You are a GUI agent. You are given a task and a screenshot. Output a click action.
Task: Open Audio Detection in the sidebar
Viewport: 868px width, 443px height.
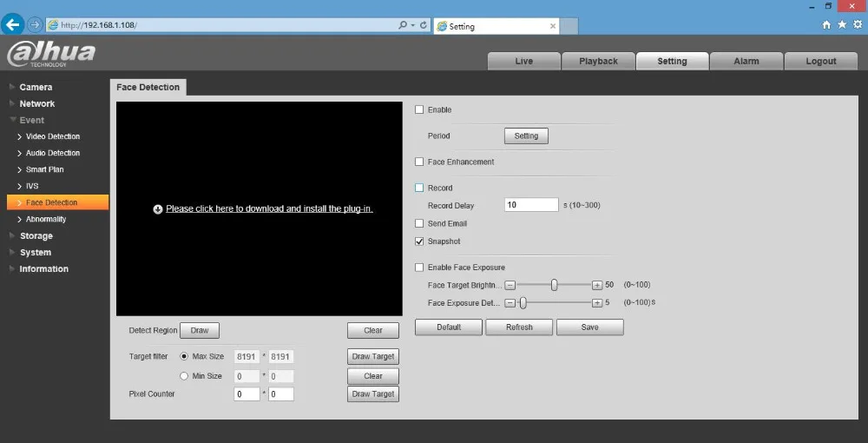(53, 153)
